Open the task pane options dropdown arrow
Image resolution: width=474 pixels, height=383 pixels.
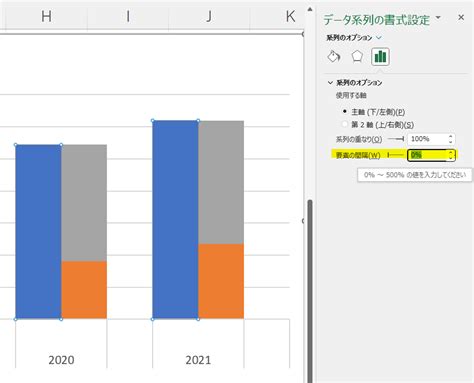tap(438, 17)
